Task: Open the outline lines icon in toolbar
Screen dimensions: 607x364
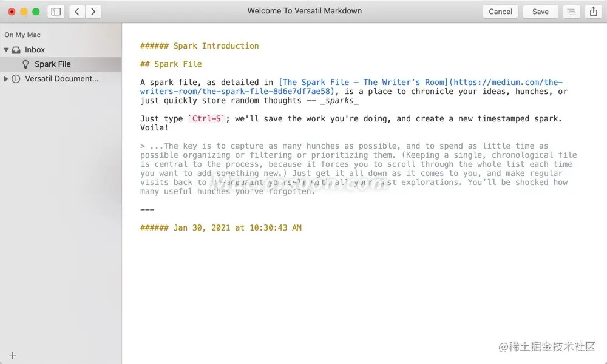Action: point(571,12)
